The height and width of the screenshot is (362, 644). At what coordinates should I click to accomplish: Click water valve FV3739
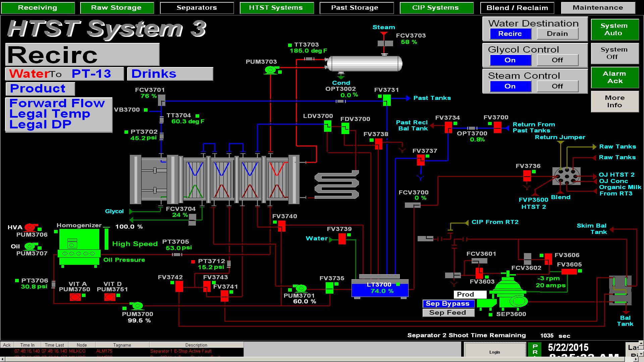pos(342,239)
